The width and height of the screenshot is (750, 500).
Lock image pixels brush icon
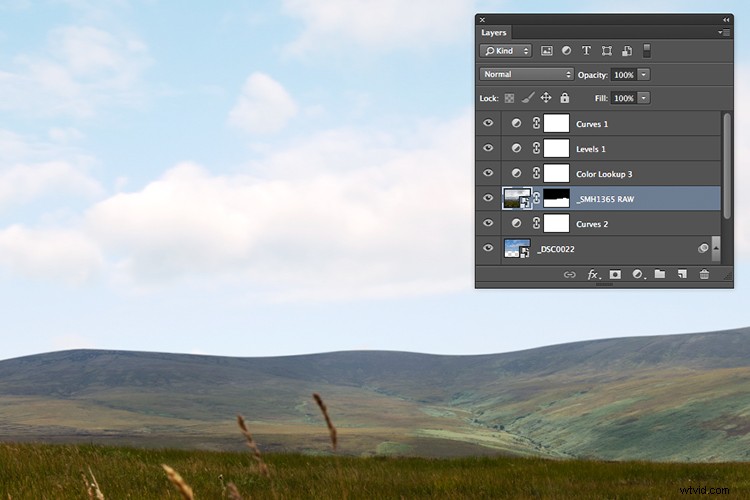(x=528, y=98)
